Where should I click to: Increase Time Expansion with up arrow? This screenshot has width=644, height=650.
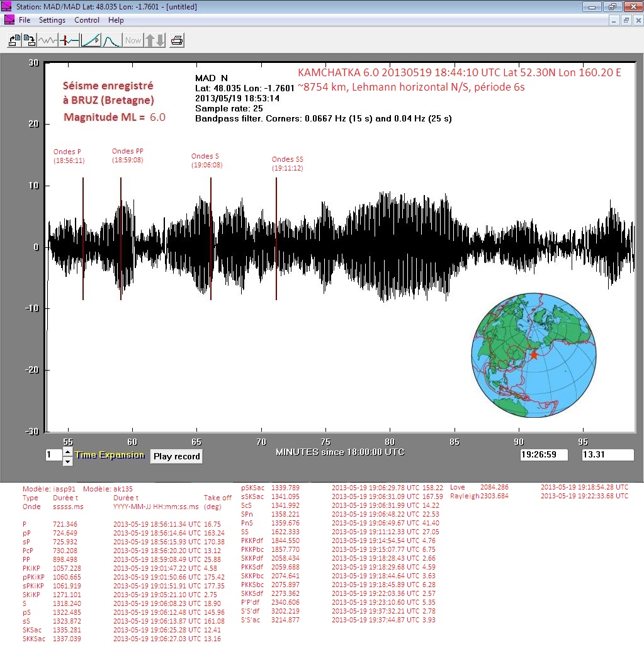(68, 452)
